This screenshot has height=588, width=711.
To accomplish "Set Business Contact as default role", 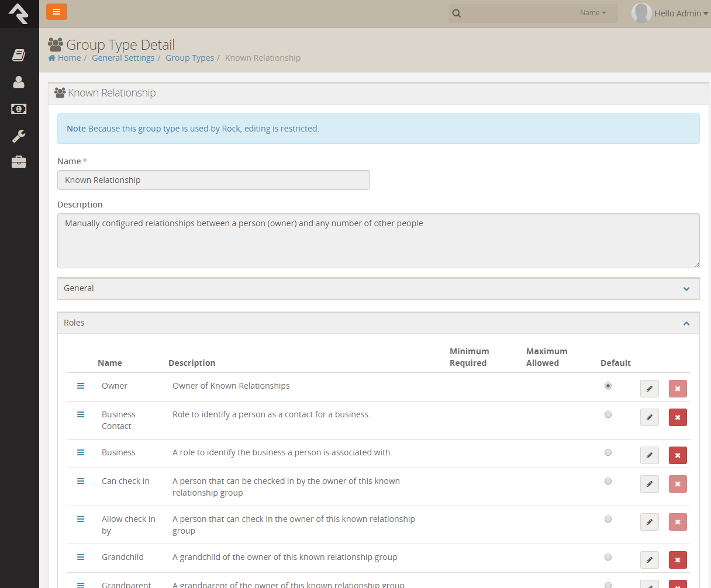I will (608, 414).
